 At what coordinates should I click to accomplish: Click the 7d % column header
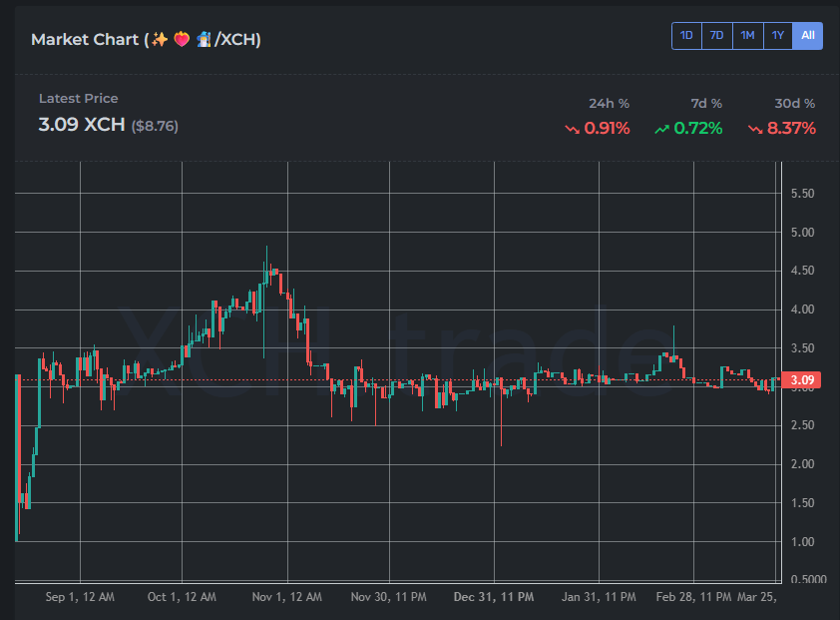tap(706, 104)
